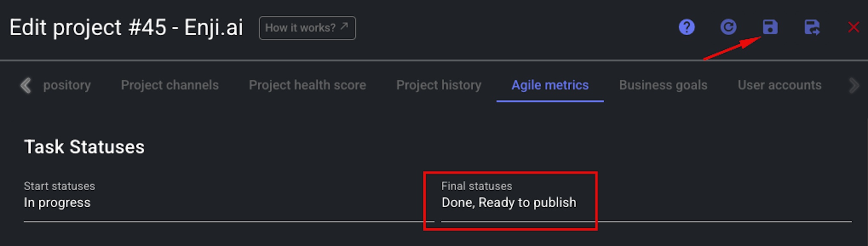Go to the Project history tab
The width and height of the screenshot is (868, 246).
[439, 85]
